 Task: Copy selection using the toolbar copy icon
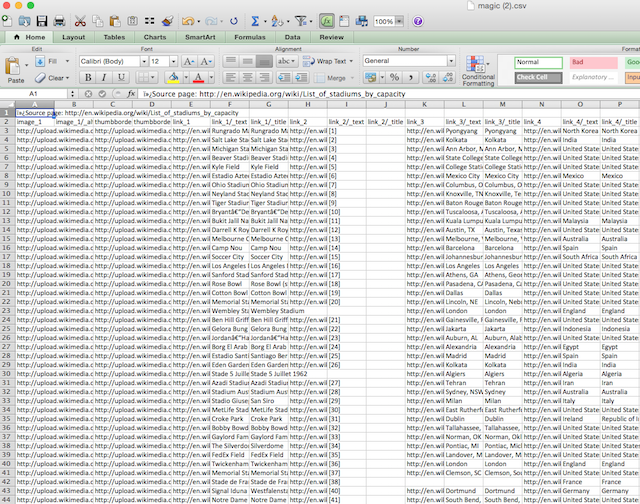(x=98, y=21)
